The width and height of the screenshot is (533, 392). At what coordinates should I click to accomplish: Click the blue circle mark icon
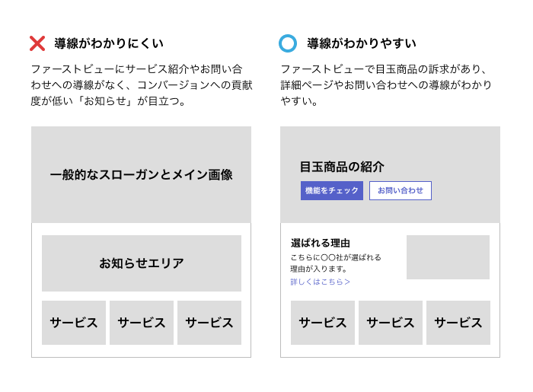[x=288, y=43]
